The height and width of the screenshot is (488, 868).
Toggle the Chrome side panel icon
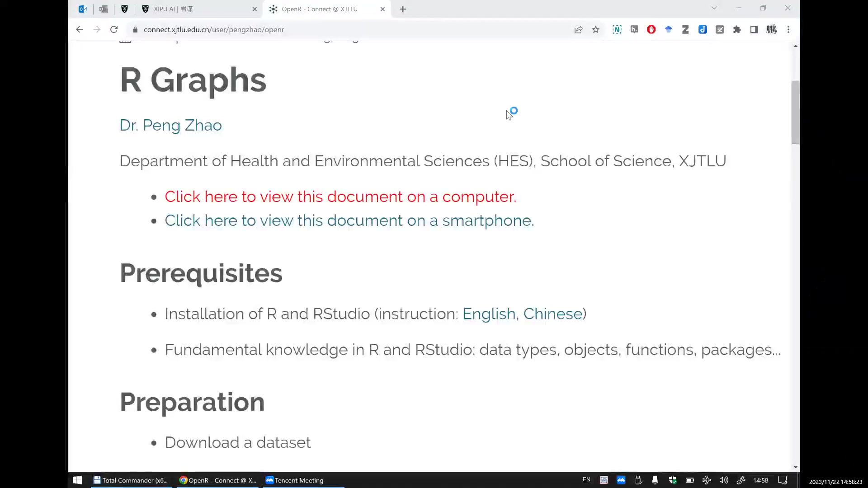(x=754, y=30)
